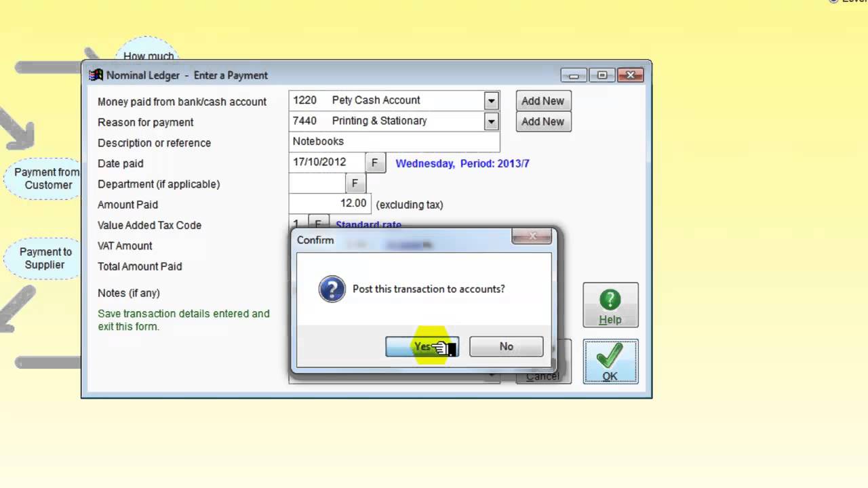Screen dimensions: 868x488
Task: Close the Confirm dialog
Action: tap(533, 237)
